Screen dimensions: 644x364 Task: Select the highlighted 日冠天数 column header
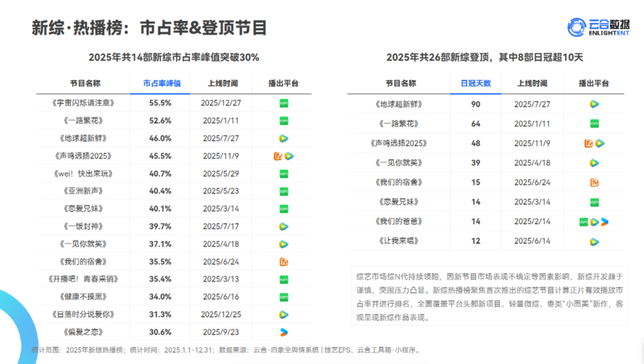click(x=475, y=84)
